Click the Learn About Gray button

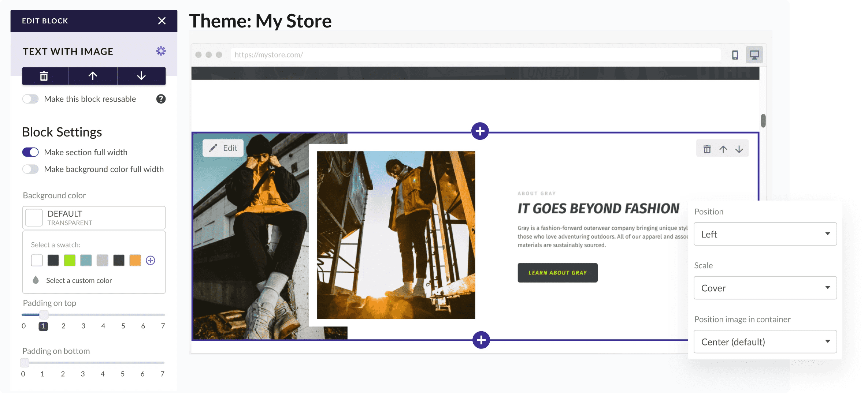[557, 272]
